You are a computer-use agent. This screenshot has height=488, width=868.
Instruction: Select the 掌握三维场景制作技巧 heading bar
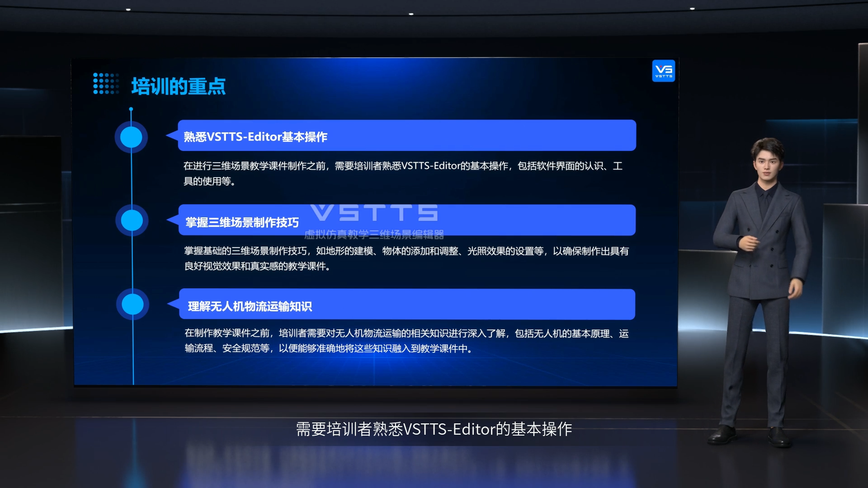401,220
